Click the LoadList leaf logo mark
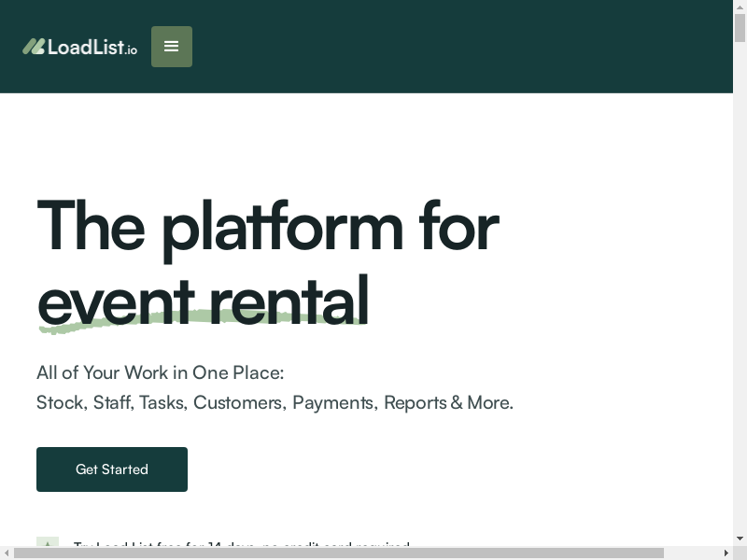Image resolution: width=747 pixels, height=560 pixels. (x=34, y=47)
